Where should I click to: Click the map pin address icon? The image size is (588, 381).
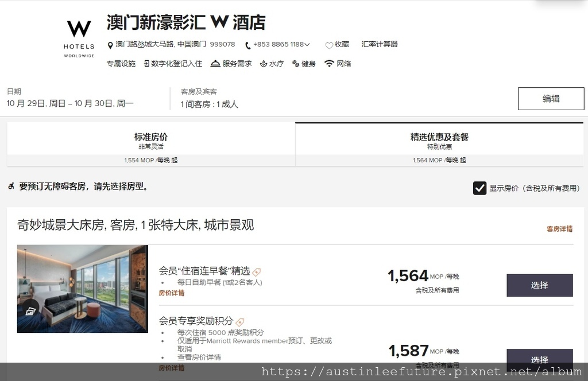(x=110, y=45)
